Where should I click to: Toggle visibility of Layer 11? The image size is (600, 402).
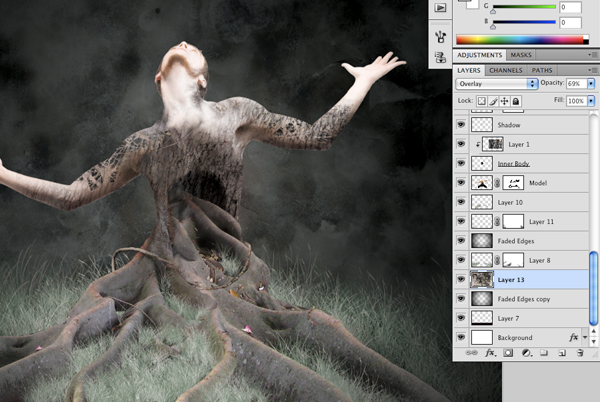click(x=461, y=221)
